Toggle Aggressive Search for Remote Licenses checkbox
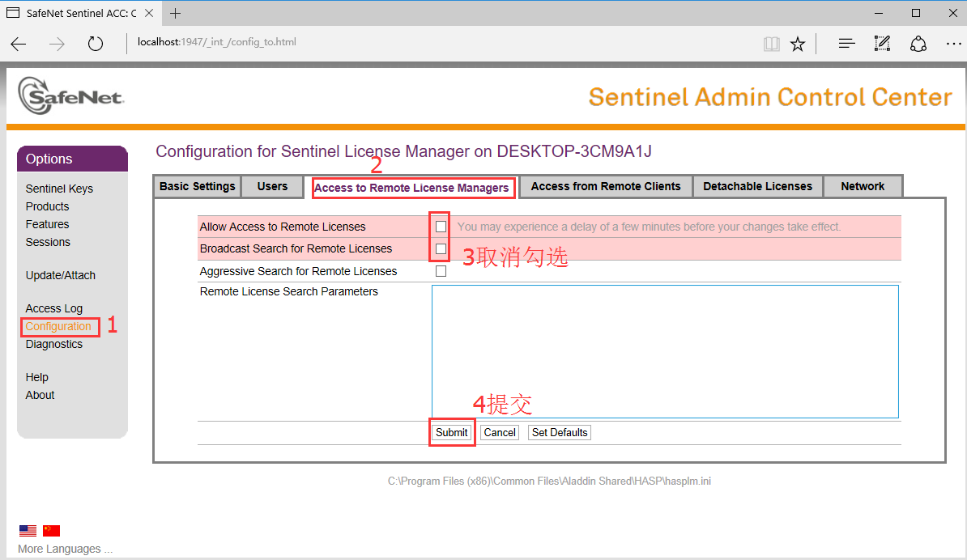 tap(441, 271)
